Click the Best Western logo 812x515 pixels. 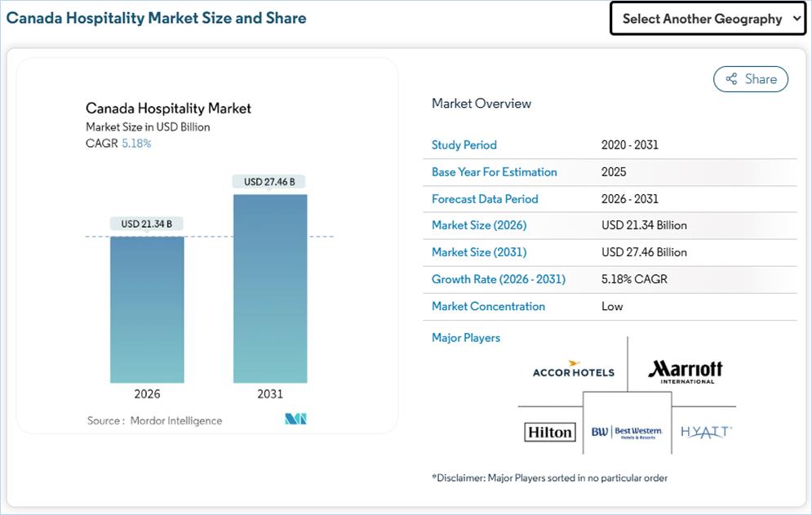tap(627, 431)
